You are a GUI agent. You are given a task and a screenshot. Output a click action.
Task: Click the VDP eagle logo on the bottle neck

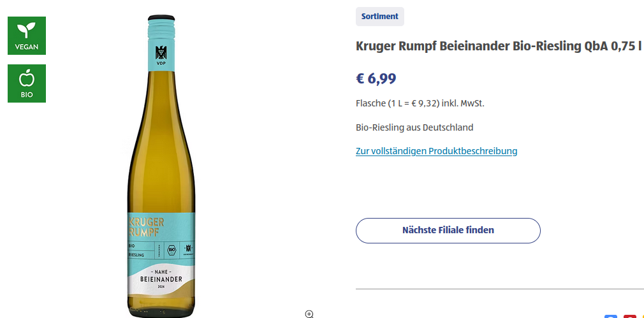[160, 54]
